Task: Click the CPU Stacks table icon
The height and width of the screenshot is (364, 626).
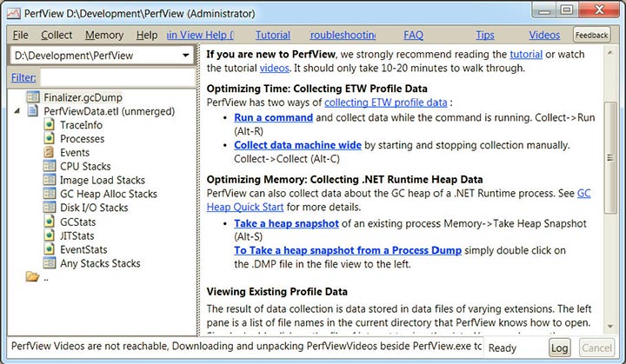Action: pos(49,166)
